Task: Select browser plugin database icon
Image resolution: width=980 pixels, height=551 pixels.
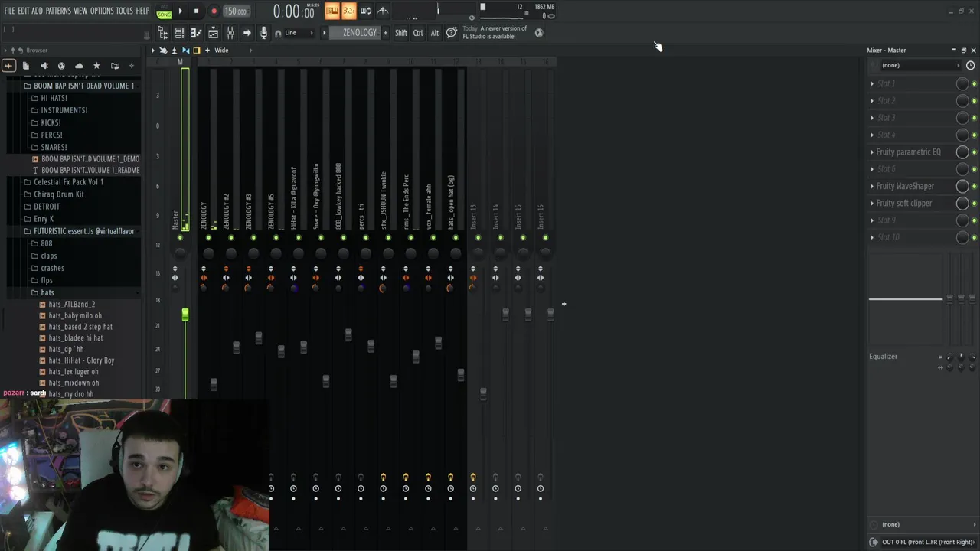Action: [x=44, y=66]
